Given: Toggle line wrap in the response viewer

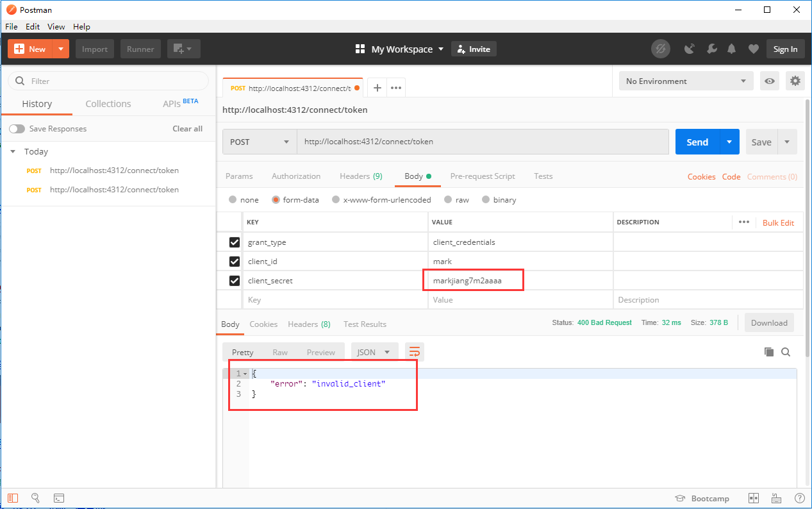Looking at the screenshot, I should click(x=415, y=352).
